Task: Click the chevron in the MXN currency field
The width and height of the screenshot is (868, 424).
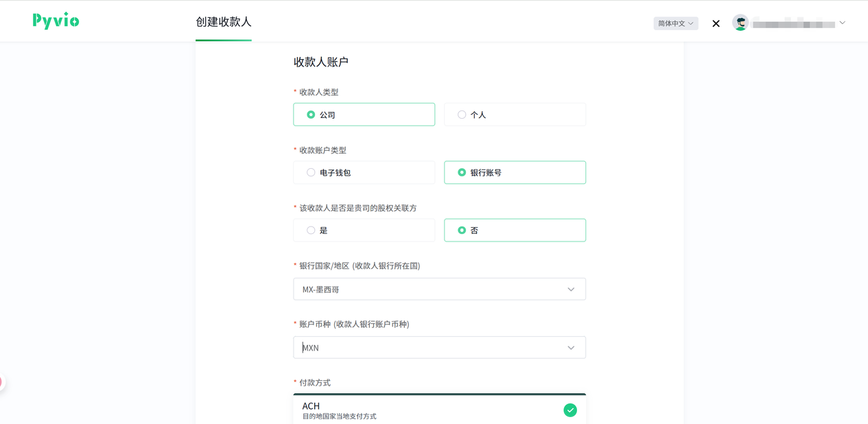Action: (x=571, y=348)
